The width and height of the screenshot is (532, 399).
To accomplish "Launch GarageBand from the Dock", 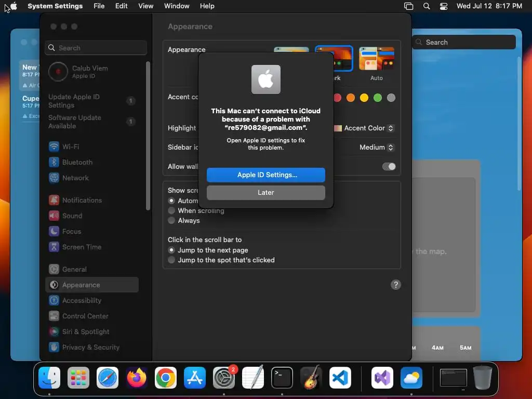I will click(x=311, y=377).
